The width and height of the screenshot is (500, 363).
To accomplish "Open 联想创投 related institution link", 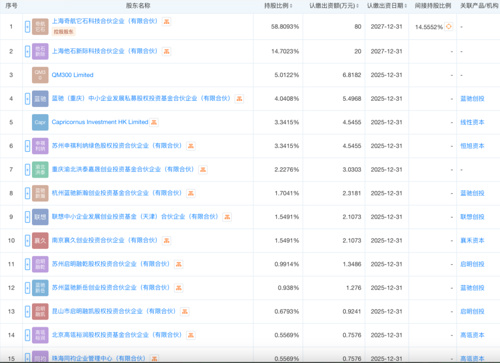I will tap(472, 217).
